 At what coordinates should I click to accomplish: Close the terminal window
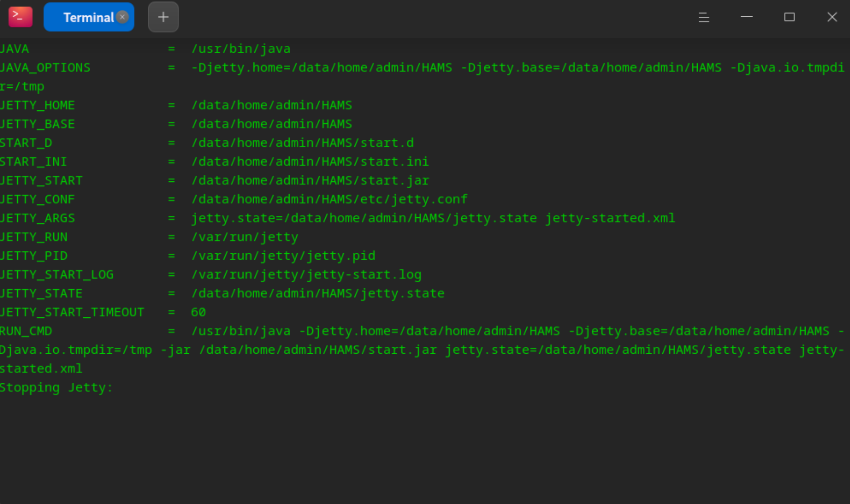(x=832, y=17)
